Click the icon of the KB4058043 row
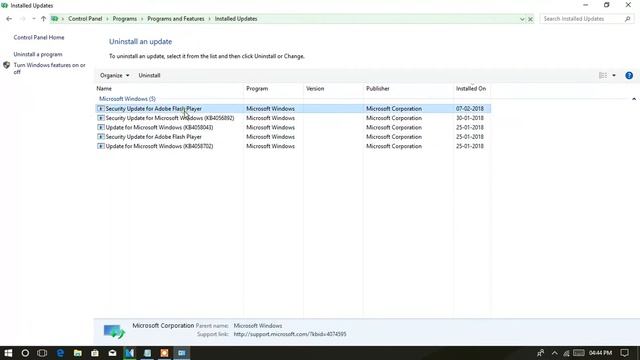This screenshot has height=360, width=640. coord(100,127)
